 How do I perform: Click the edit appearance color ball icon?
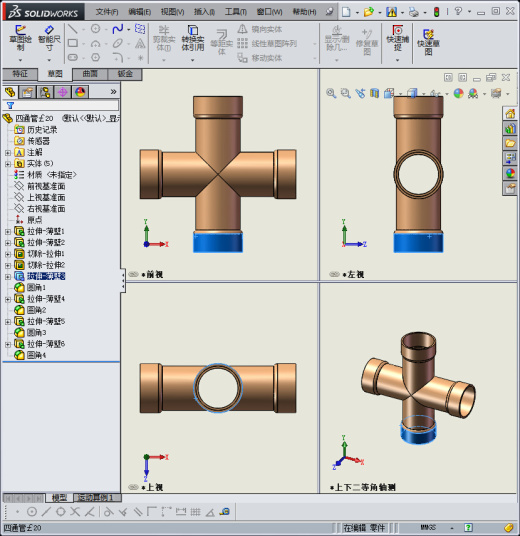(458, 93)
